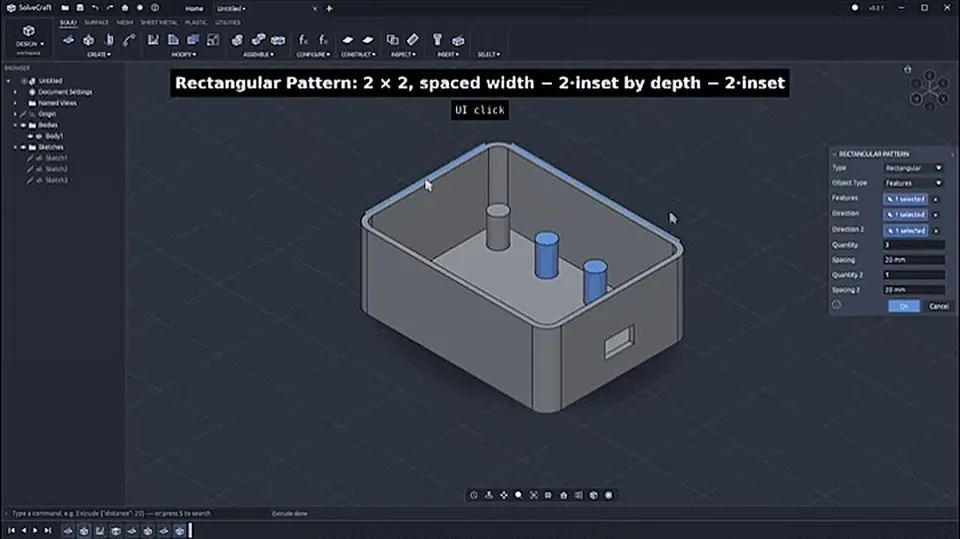960x539 pixels.
Task: Collapse the Sketches folder in the browser
Action: click(16, 147)
